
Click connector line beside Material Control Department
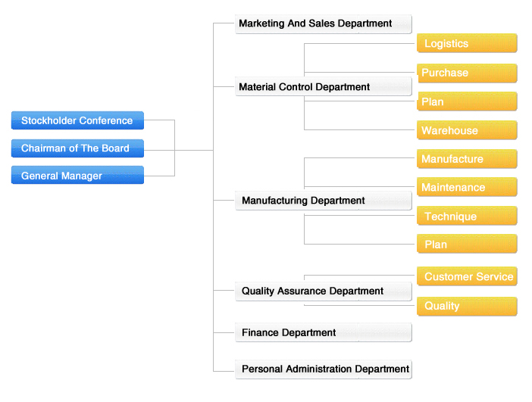click(224, 87)
